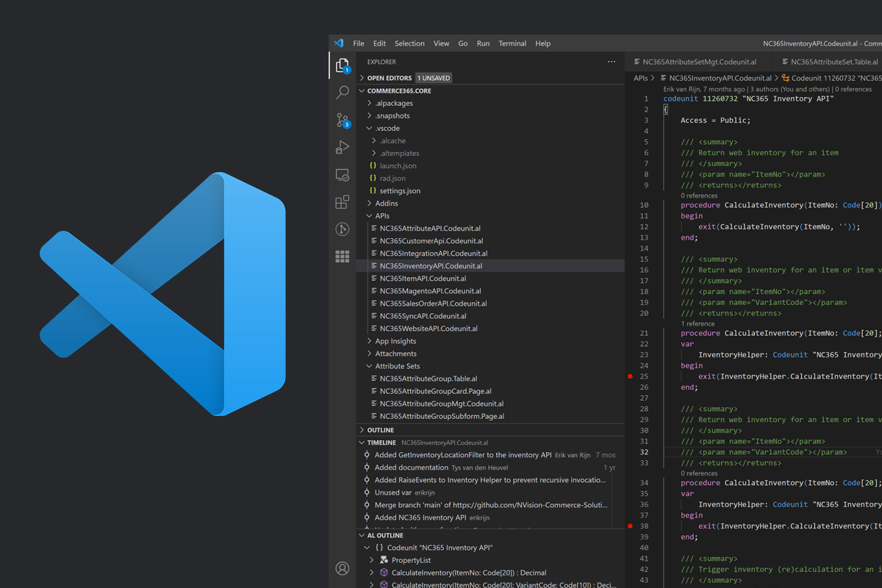
Task: Switch to NC365AttributeSetMgt.Codeunit.al tab
Action: coord(699,62)
